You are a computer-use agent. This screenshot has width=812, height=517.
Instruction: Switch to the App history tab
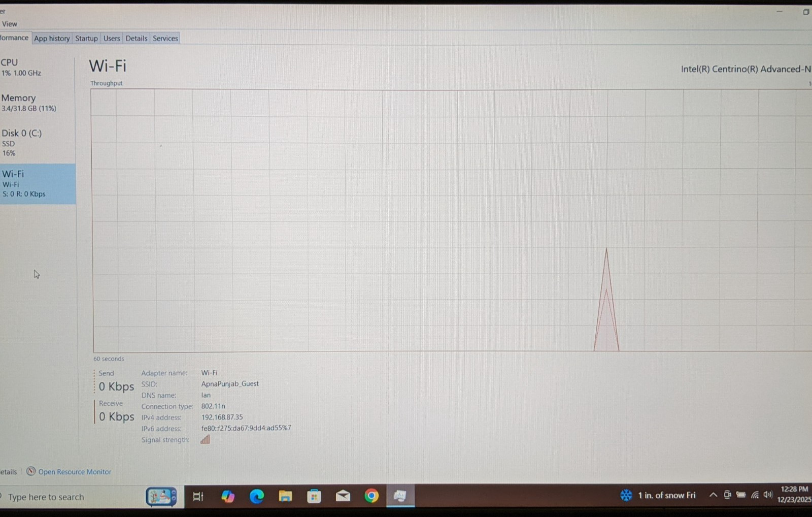pos(52,38)
